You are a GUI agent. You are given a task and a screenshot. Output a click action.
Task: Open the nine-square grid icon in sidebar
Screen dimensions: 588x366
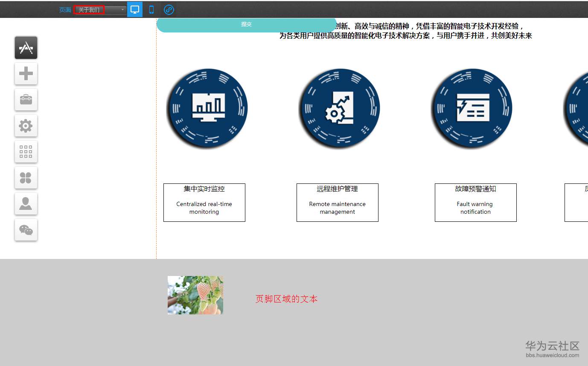click(x=26, y=152)
